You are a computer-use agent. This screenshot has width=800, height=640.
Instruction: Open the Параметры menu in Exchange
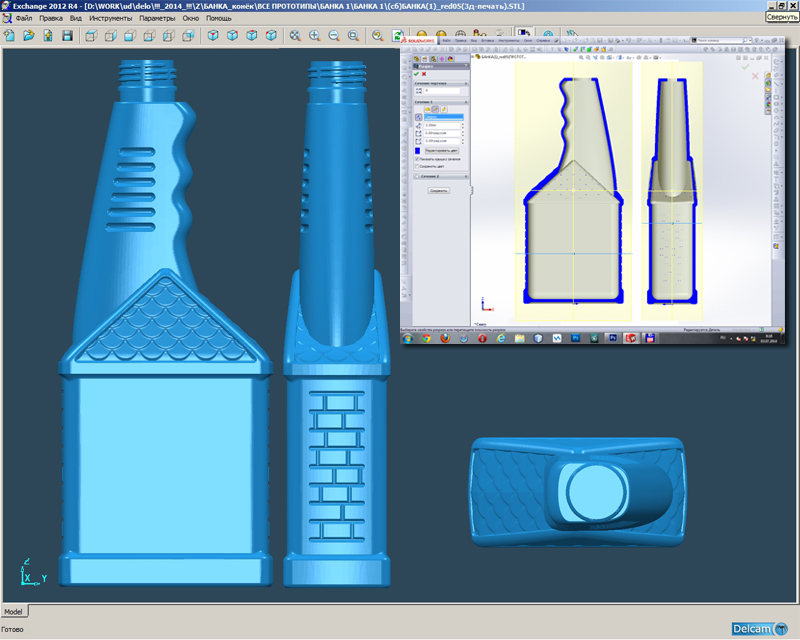[x=157, y=18]
